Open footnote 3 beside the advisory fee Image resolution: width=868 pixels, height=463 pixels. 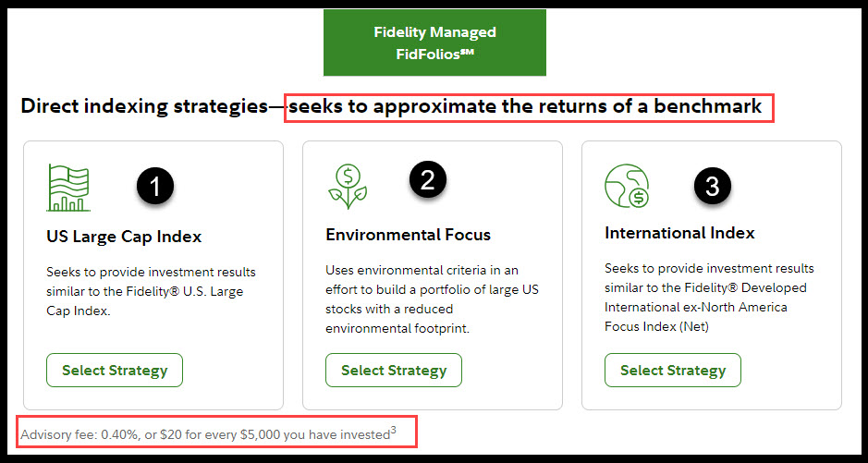pos(393,429)
